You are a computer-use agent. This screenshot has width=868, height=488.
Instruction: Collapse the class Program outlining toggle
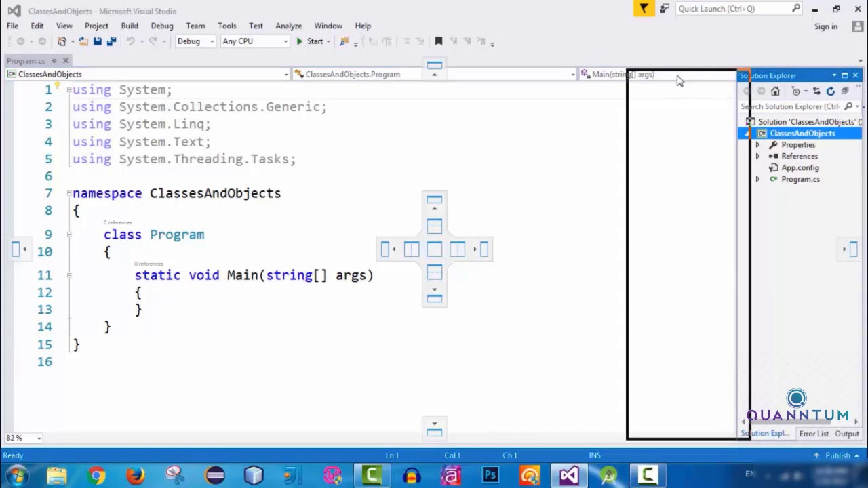point(69,235)
